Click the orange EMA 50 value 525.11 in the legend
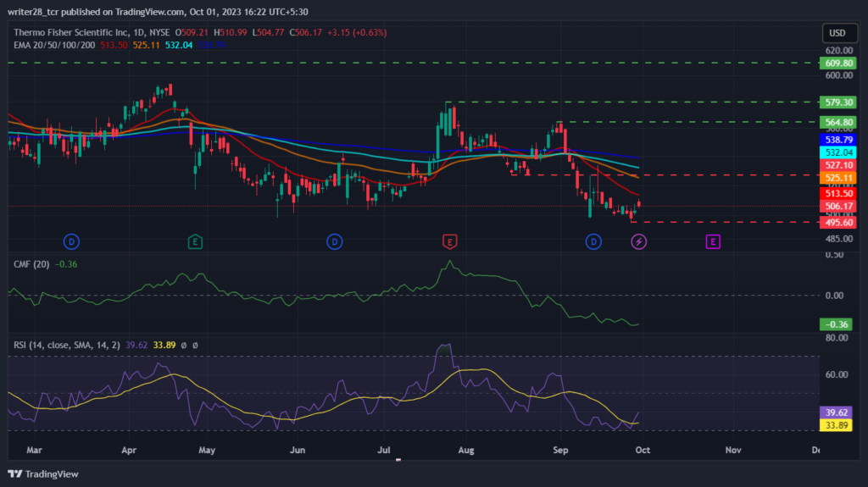 pos(146,46)
